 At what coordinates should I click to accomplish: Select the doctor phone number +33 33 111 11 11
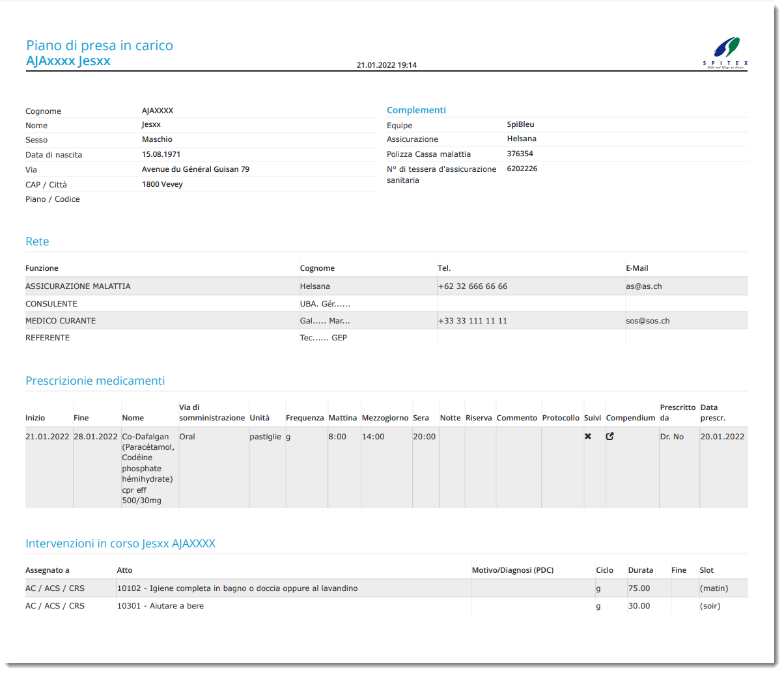473,321
